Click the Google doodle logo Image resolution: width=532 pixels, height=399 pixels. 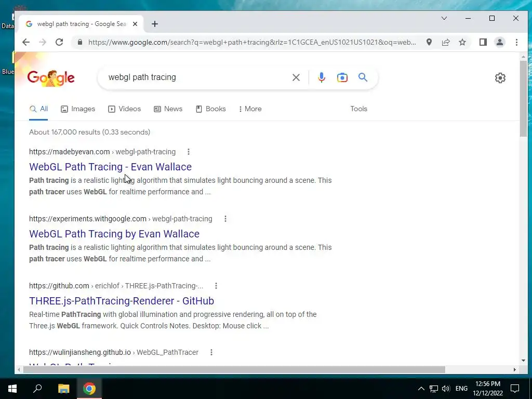51,78
